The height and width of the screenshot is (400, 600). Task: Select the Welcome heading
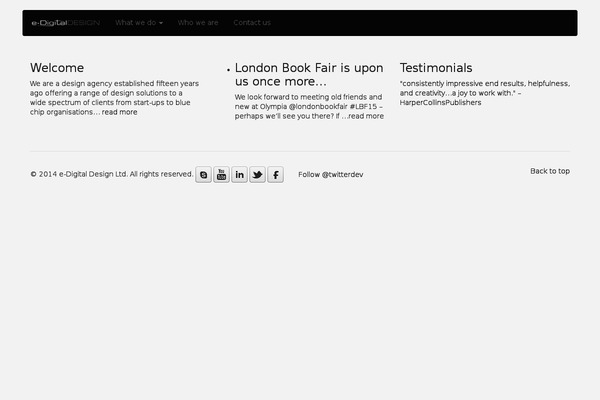tap(57, 68)
